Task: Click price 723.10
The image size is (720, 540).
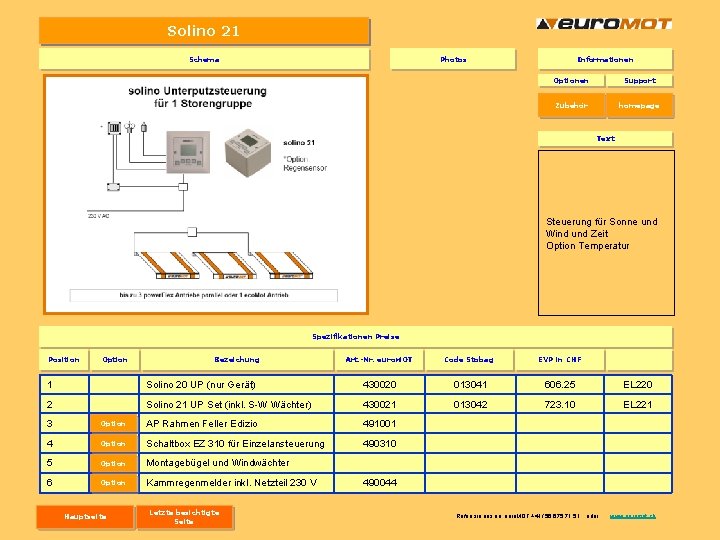Action: click(x=560, y=405)
